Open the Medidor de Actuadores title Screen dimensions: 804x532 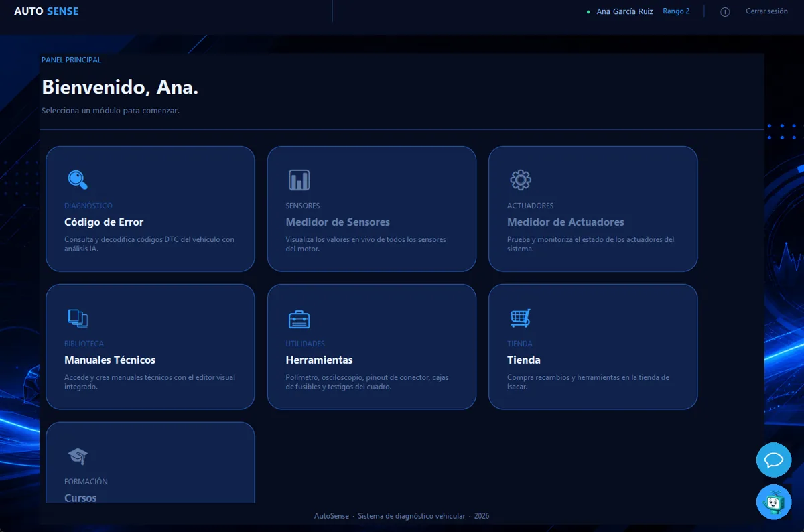(565, 222)
